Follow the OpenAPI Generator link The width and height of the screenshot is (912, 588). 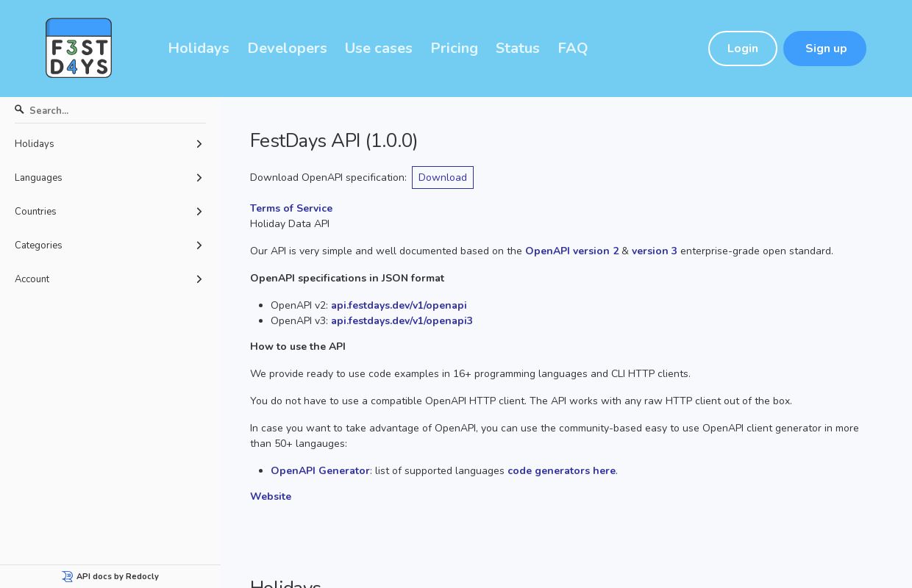320,470
